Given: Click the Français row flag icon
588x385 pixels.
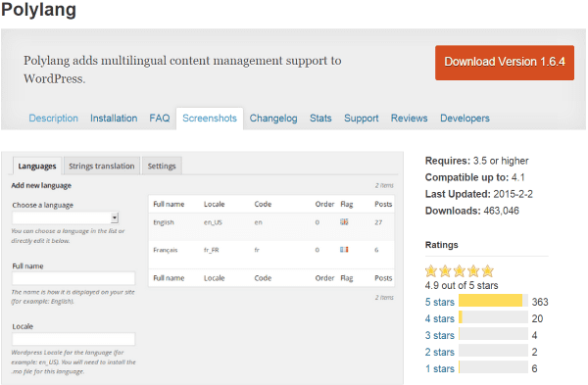Looking at the screenshot, I should 344,249.
